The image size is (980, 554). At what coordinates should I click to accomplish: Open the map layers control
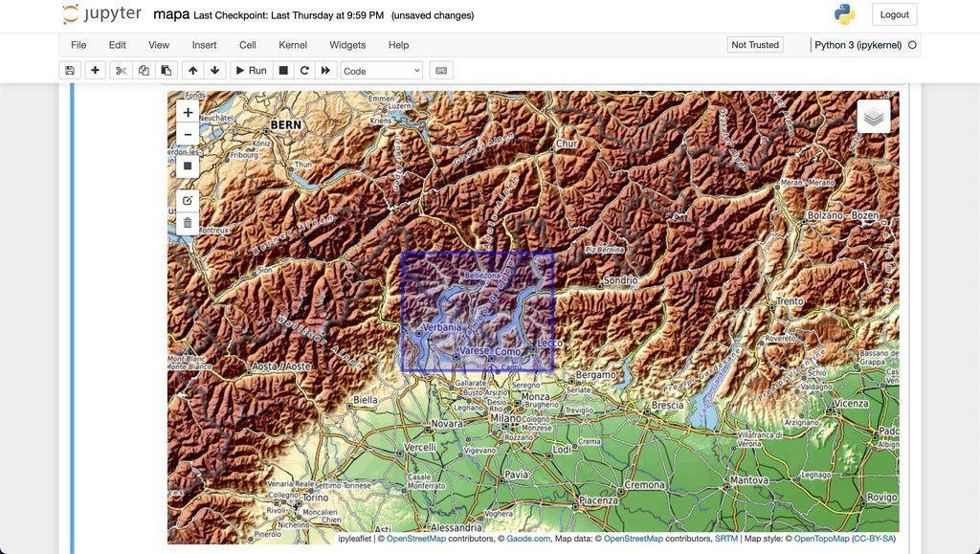[x=873, y=117]
